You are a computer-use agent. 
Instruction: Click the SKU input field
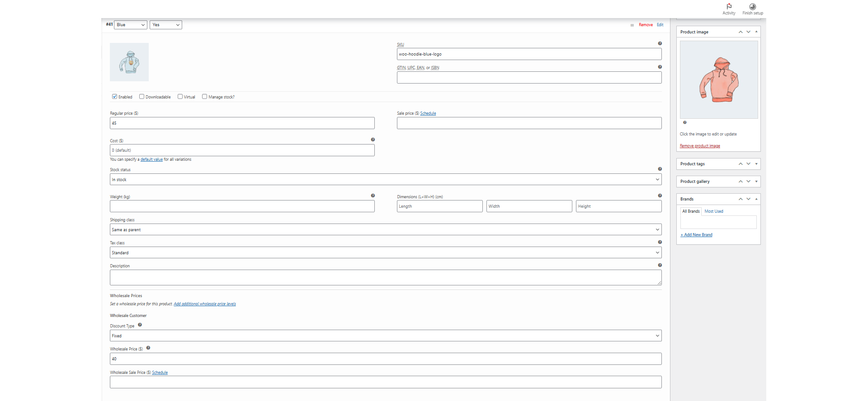pyautogui.click(x=529, y=54)
